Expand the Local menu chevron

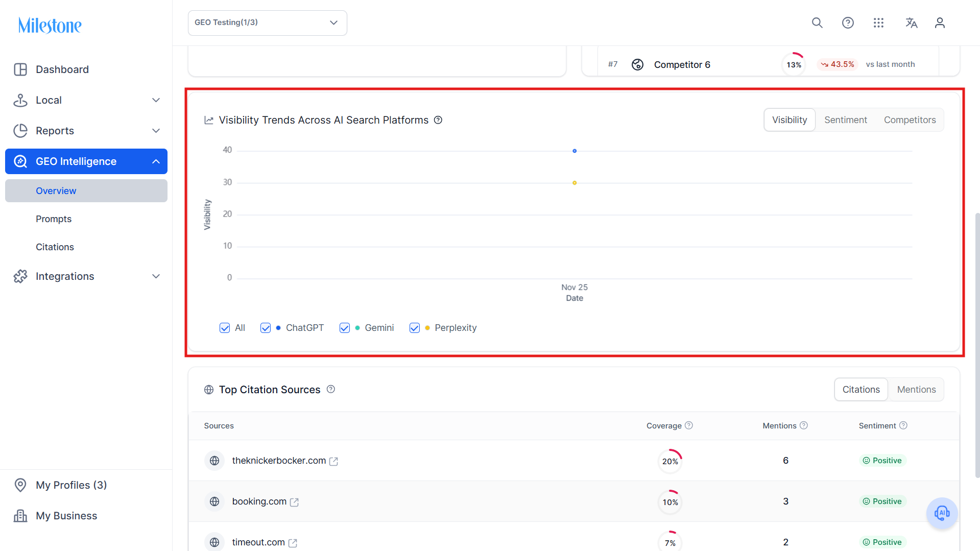156,100
